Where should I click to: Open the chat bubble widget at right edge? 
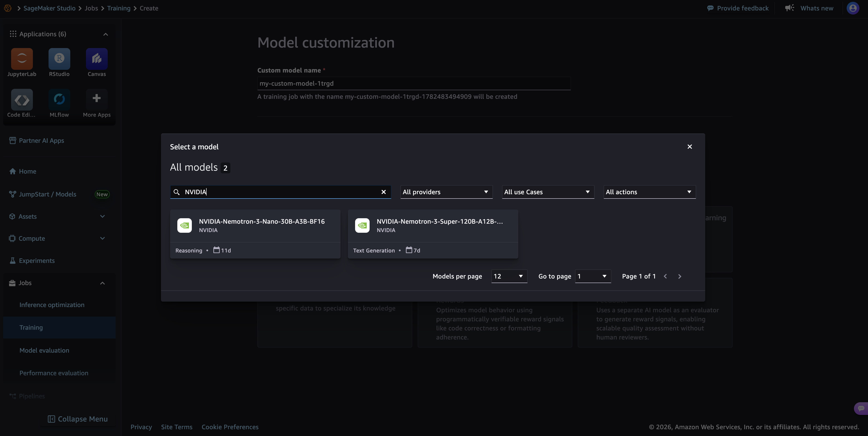861,408
